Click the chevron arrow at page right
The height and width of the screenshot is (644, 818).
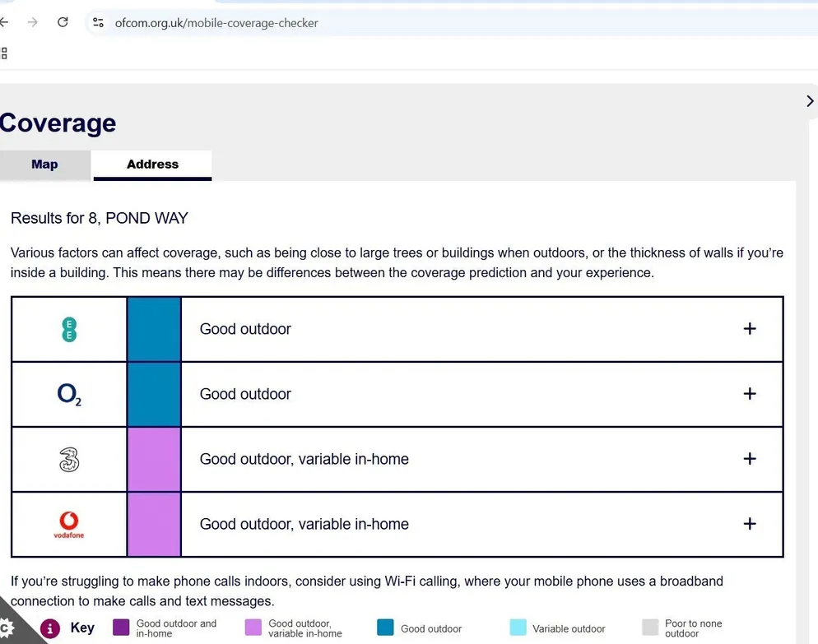(x=810, y=101)
